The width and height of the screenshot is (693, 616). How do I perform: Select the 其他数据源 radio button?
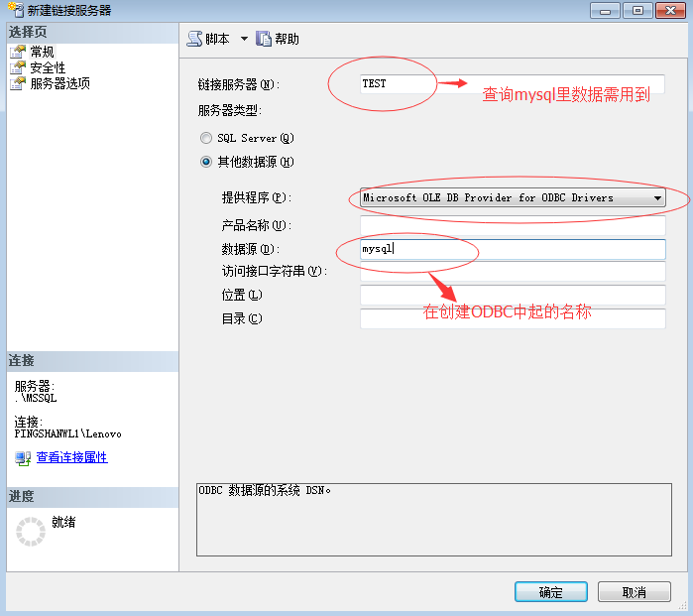point(206,162)
